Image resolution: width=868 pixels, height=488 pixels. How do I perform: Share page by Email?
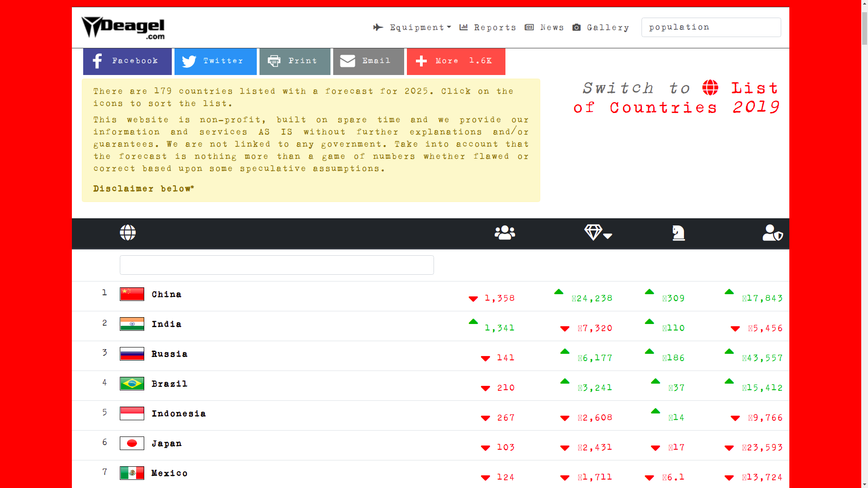tap(368, 61)
